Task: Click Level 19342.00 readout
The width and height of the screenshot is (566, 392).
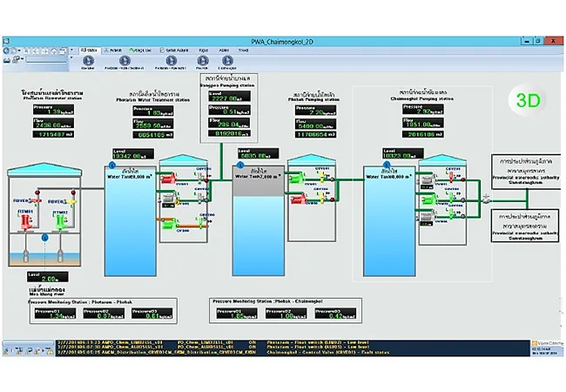Action: pyautogui.click(x=133, y=154)
